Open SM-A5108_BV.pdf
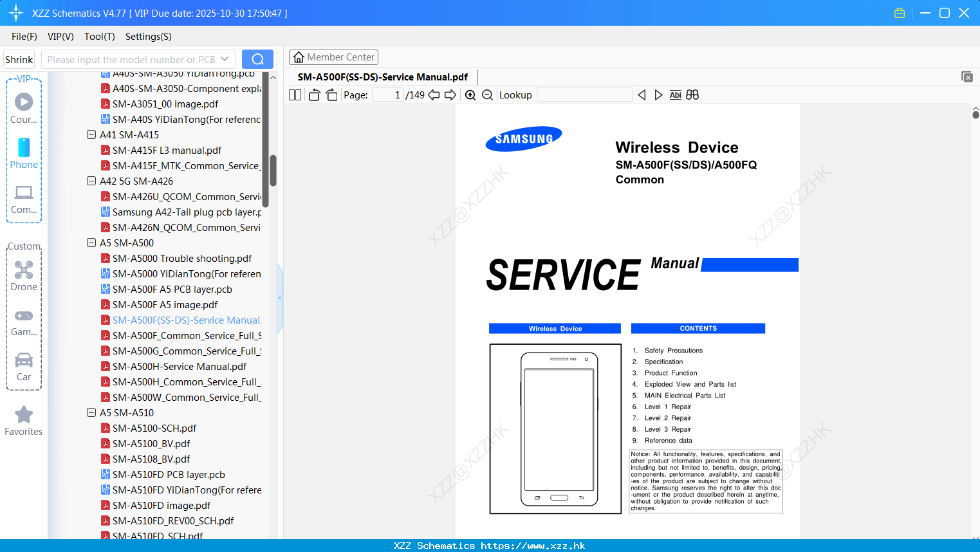This screenshot has width=980, height=552. [145, 459]
